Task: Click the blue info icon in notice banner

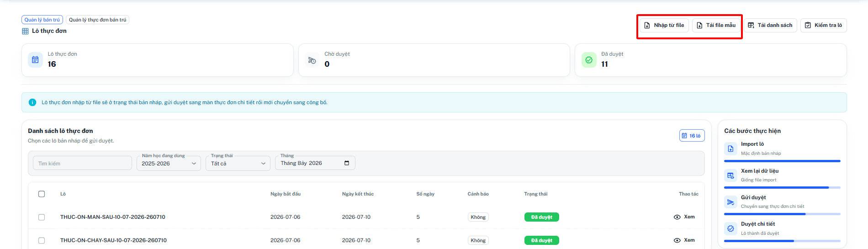Action: (32, 102)
